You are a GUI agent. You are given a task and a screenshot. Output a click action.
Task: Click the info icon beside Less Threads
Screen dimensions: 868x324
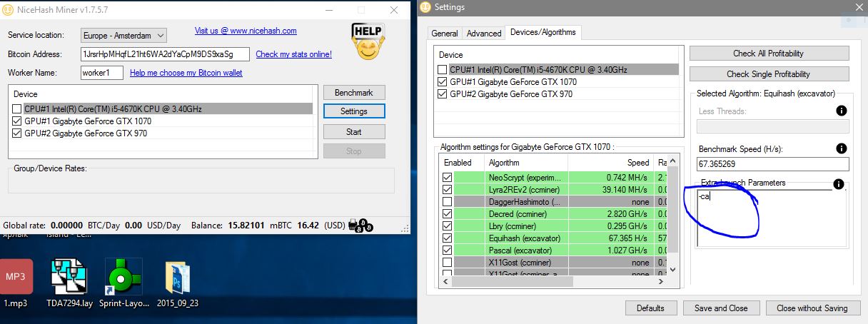click(841, 111)
